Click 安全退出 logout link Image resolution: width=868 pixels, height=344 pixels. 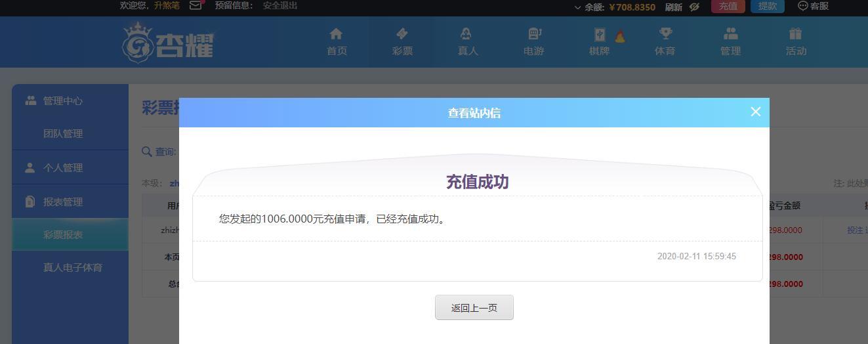(x=280, y=5)
